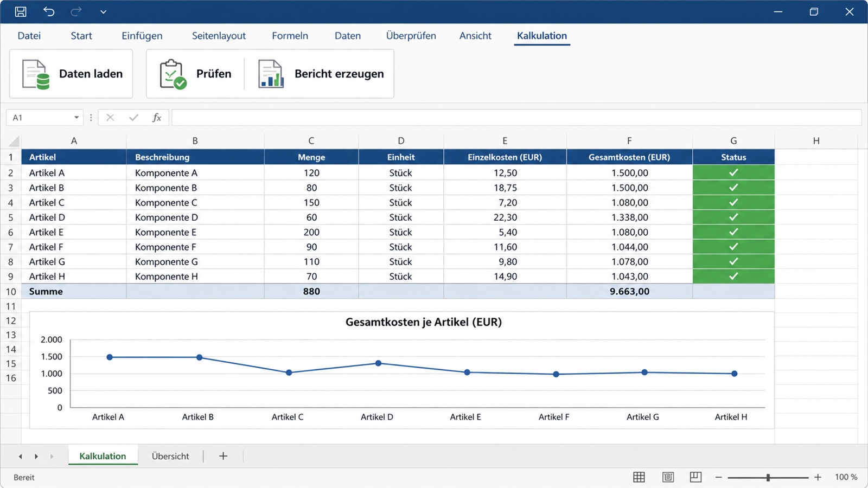Switch to Normal view in the status bar

[639, 477]
